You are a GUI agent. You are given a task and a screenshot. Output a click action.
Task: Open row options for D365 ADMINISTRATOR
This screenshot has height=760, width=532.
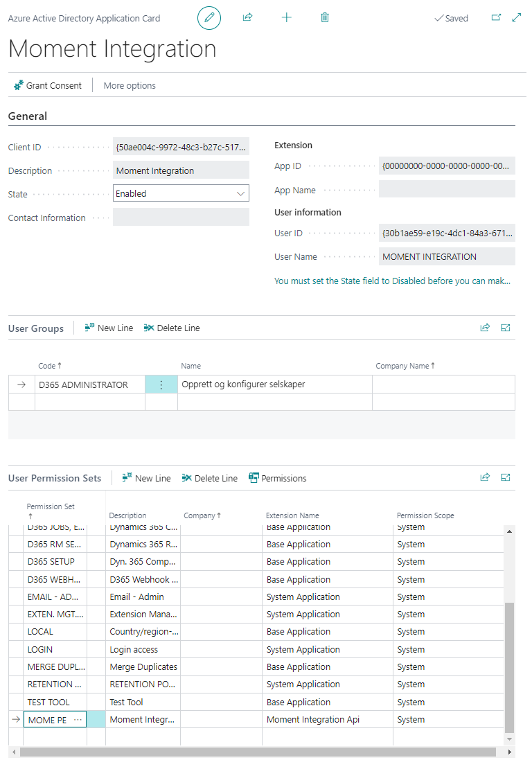[x=161, y=385]
